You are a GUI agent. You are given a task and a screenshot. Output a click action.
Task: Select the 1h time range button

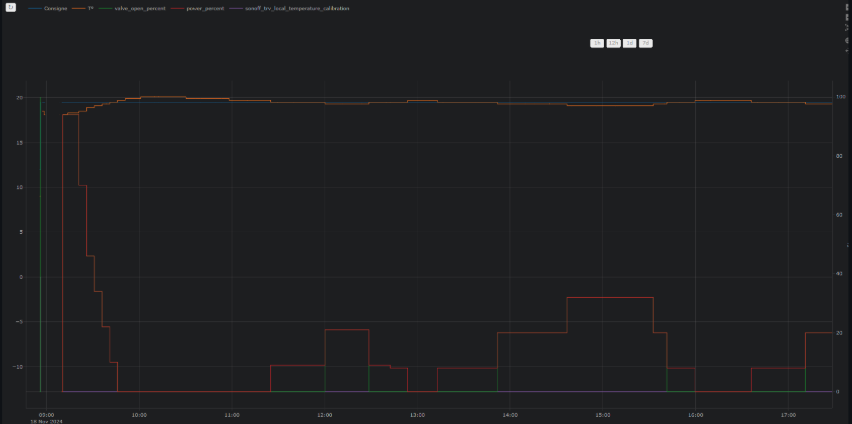click(x=597, y=43)
